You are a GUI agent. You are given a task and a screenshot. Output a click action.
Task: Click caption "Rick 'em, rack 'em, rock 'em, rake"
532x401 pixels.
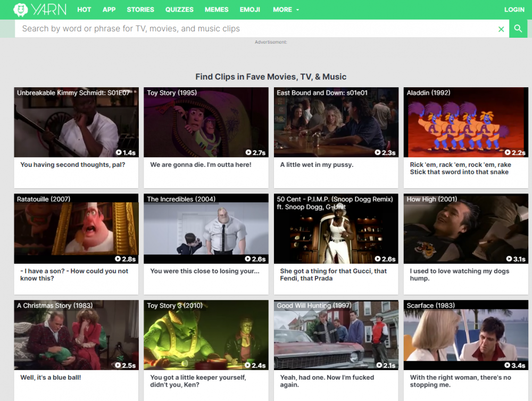(x=460, y=164)
